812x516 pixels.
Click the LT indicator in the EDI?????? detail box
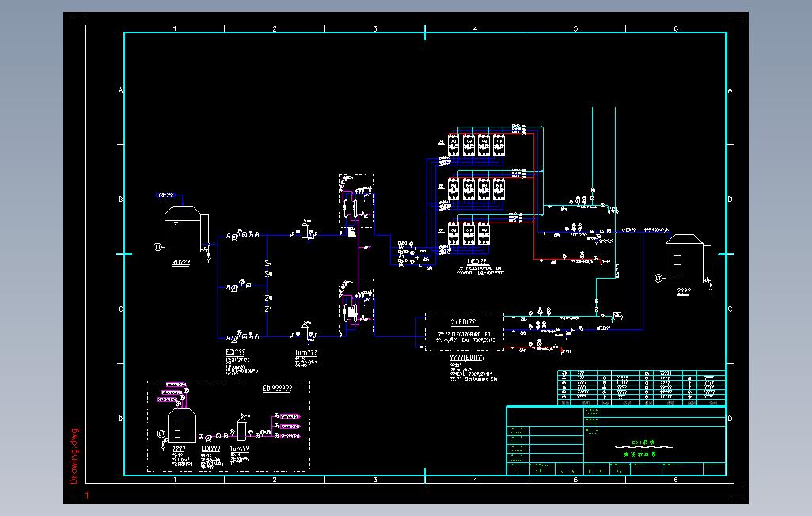click(161, 434)
